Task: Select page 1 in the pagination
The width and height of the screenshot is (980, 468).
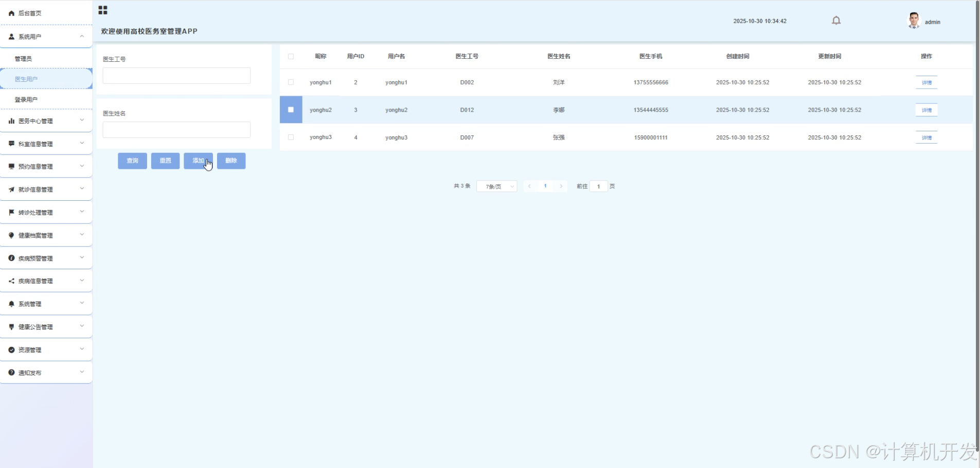Action: click(x=545, y=186)
